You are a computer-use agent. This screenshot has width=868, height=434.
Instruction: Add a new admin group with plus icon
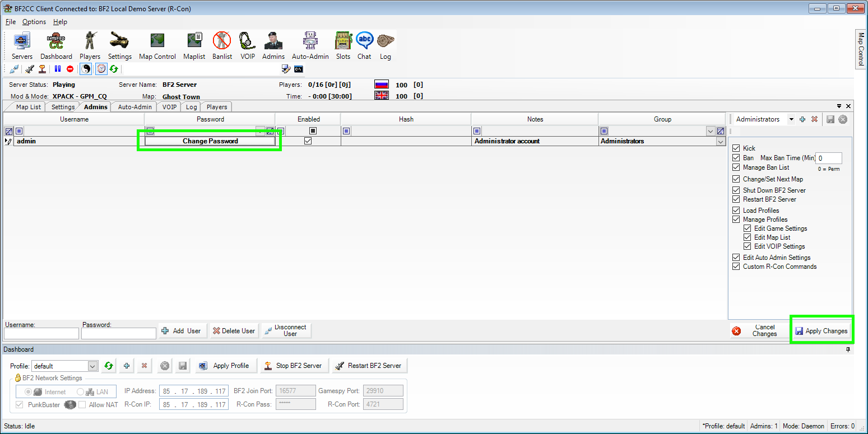[802, 119]
